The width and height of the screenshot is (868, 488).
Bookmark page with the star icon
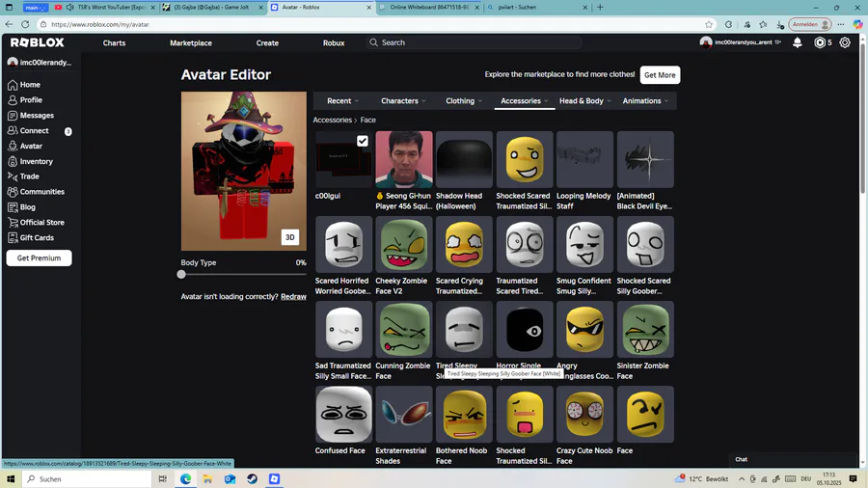coord(709,24)
